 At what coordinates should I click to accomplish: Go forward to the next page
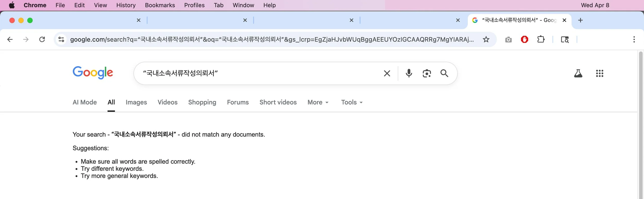(x=26, y=39)
